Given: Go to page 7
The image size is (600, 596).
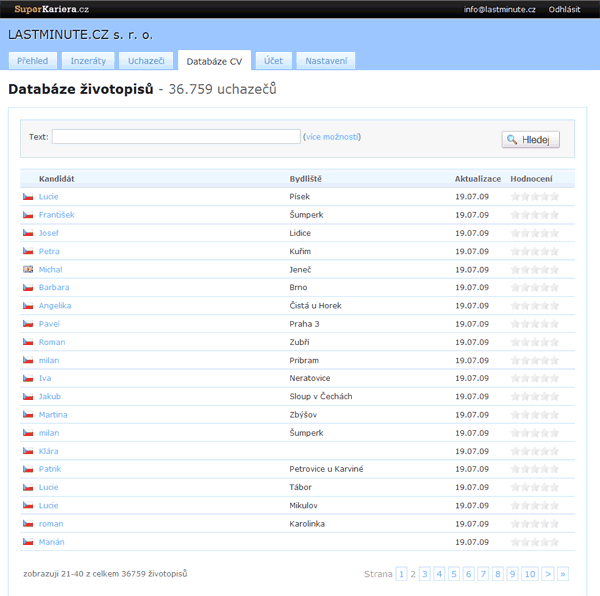Looking at the screenshot, I should [x=483, y=574].
